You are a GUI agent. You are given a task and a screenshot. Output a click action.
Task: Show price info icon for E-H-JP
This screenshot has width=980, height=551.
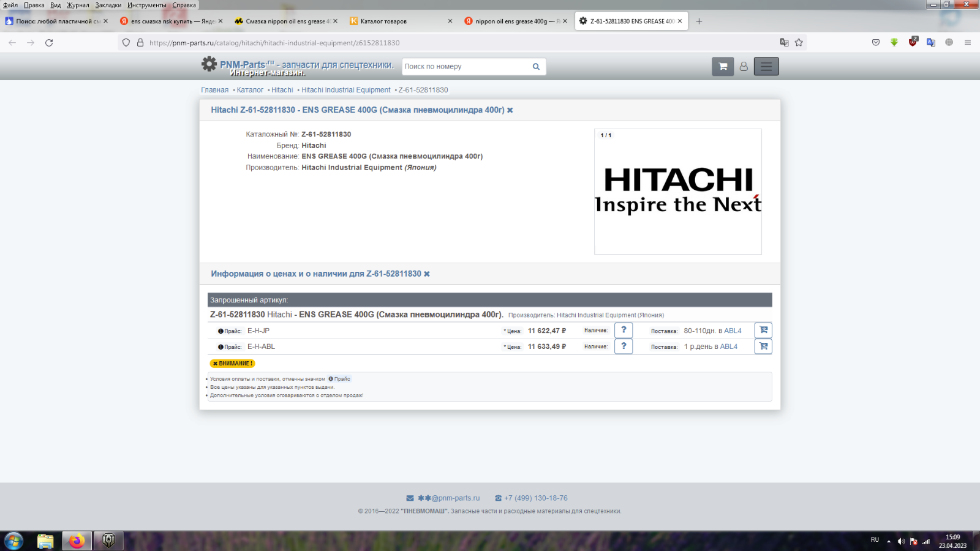click(221, 331)
